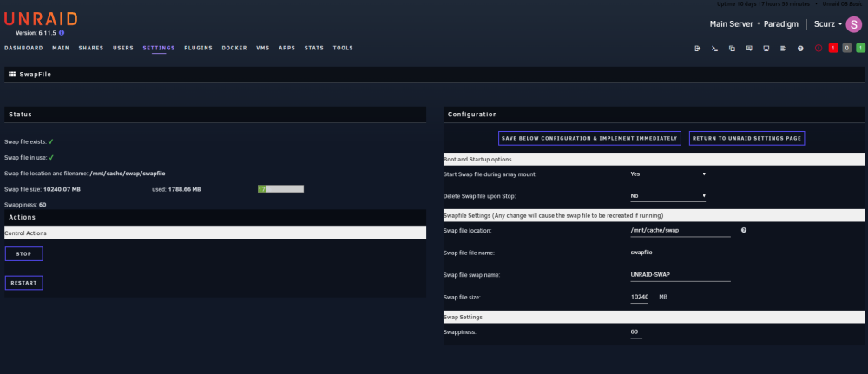Screen dimensions: 868x374
Task: Focus the Swap file size field
Action: point(640,297)
